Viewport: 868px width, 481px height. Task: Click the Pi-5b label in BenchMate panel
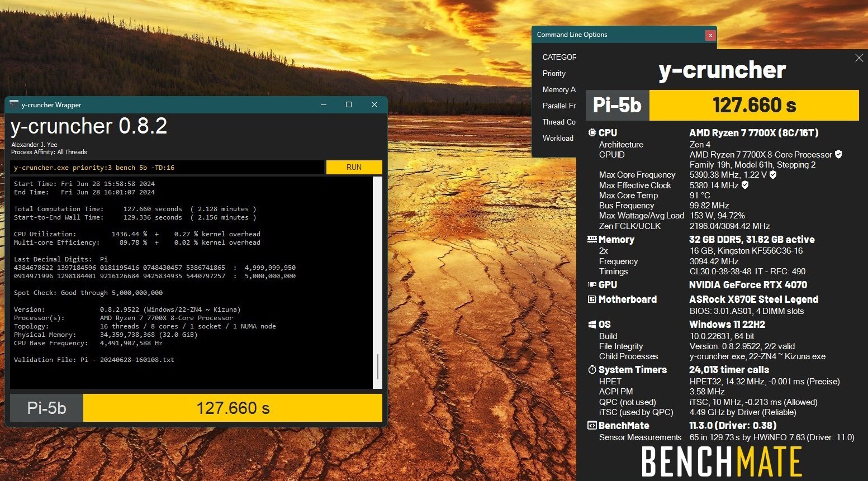pyautogui.click(x=617, y=105)
